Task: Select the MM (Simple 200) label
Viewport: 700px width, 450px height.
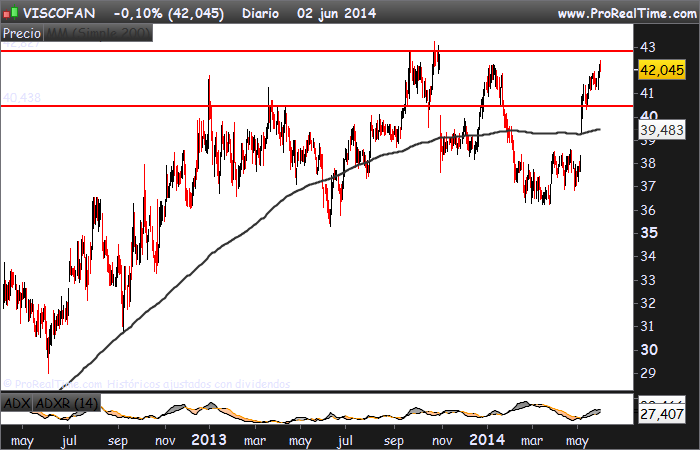Action: [98, 33]
